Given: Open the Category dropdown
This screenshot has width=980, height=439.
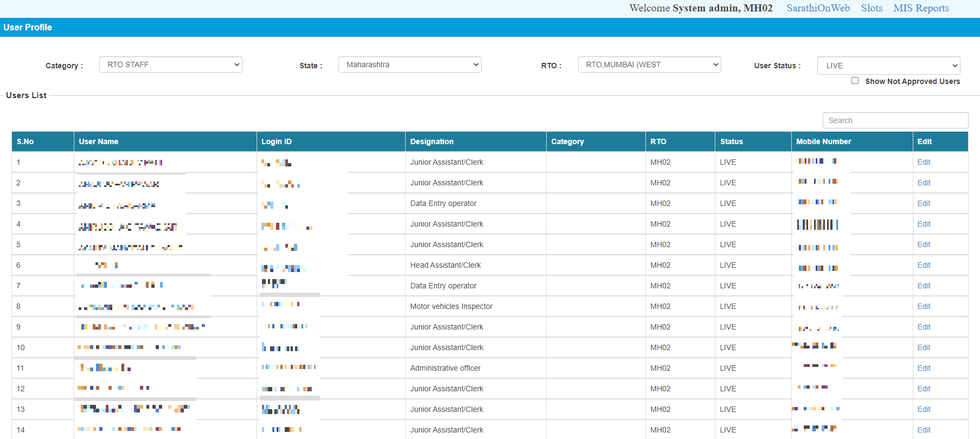Looking at the screenshot, I should (170, 64).
